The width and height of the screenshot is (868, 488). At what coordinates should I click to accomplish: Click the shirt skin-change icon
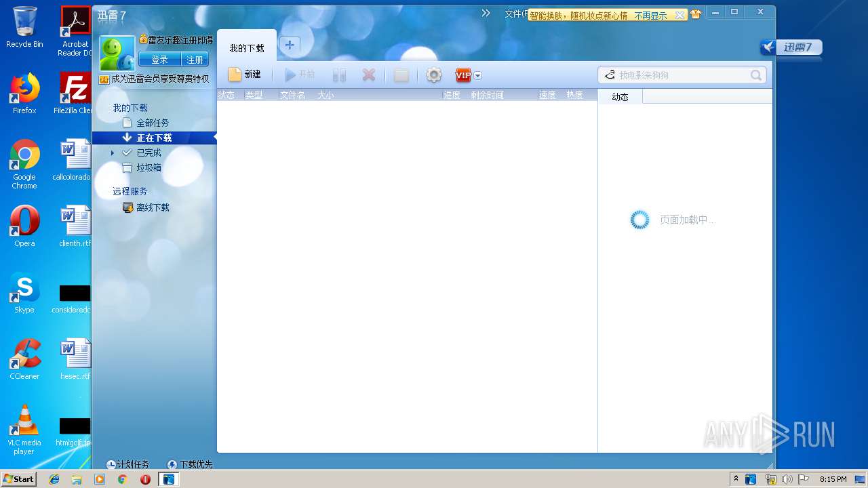point(695,14)
